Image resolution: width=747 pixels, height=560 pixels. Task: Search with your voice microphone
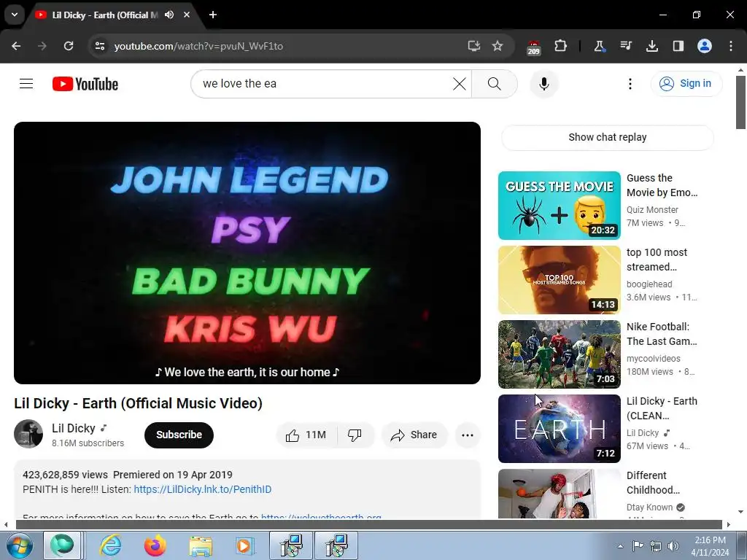[x=544, y=84]
